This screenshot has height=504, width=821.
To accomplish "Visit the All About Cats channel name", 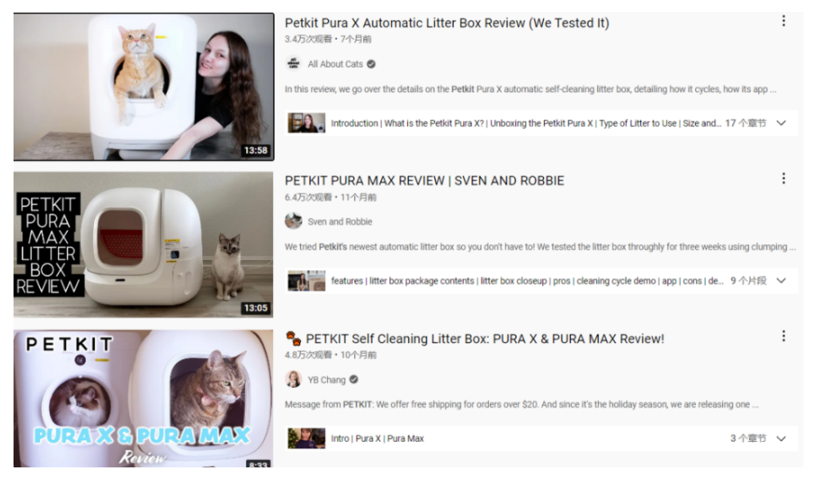I will (335, 64).
